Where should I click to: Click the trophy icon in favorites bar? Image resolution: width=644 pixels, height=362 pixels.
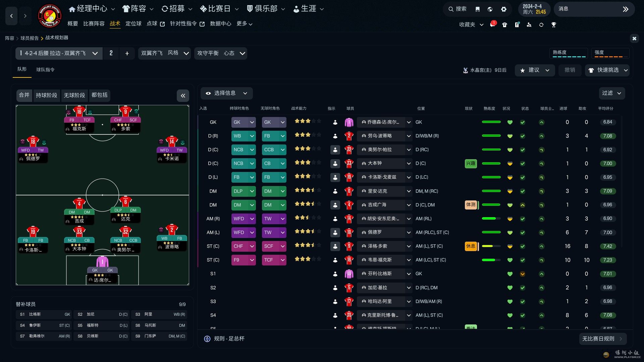pyautogui.click(x=553, y=24)
